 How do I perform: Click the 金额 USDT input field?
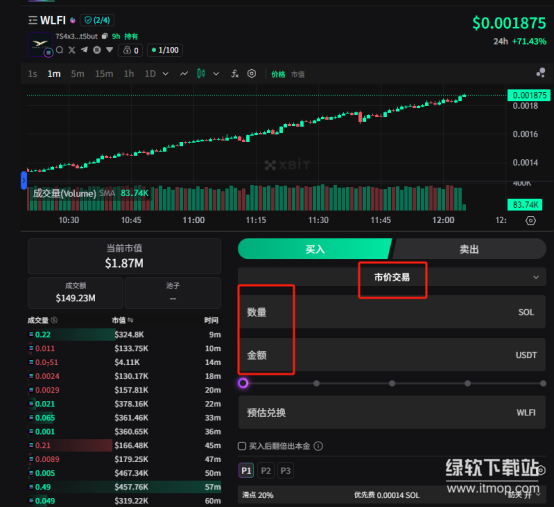point(392,355)
